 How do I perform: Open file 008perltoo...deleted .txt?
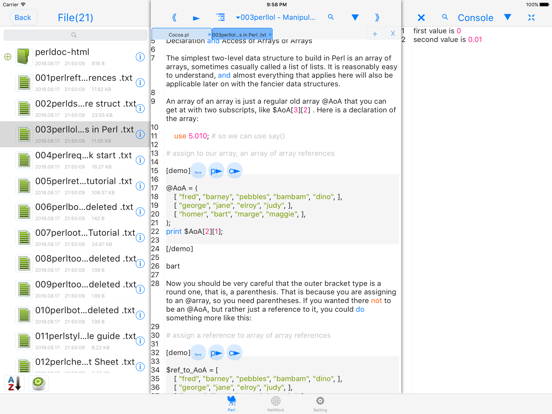74,263
